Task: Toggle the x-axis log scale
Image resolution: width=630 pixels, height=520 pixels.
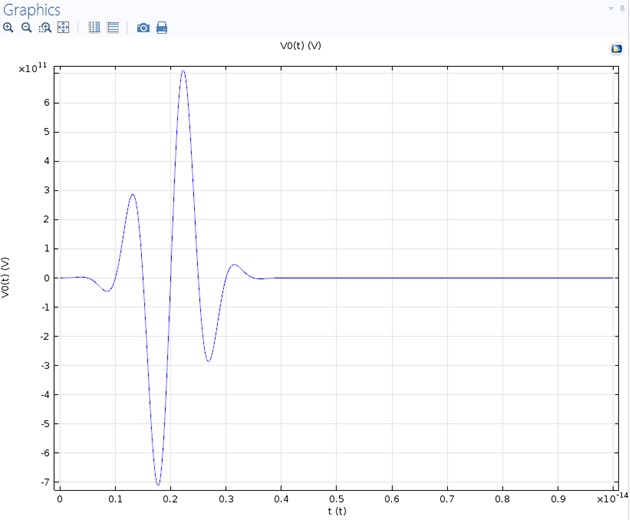Action: tap(94, 28)
